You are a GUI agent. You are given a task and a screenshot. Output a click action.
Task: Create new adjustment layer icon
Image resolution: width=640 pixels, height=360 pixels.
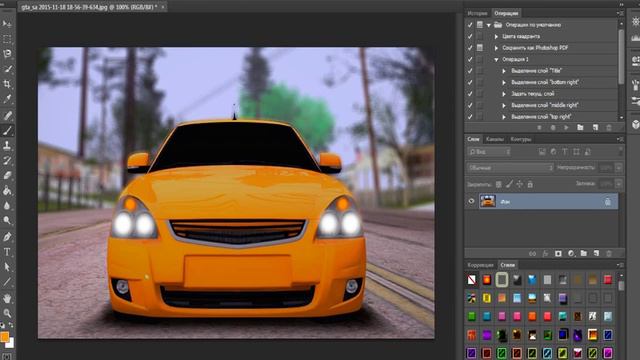click(571, 253)
